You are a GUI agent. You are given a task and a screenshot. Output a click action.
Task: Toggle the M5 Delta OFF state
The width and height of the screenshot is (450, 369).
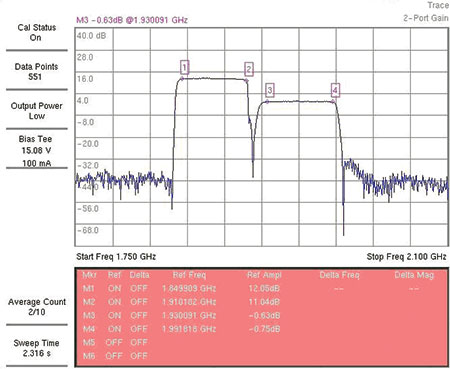(x=139, y=342)
